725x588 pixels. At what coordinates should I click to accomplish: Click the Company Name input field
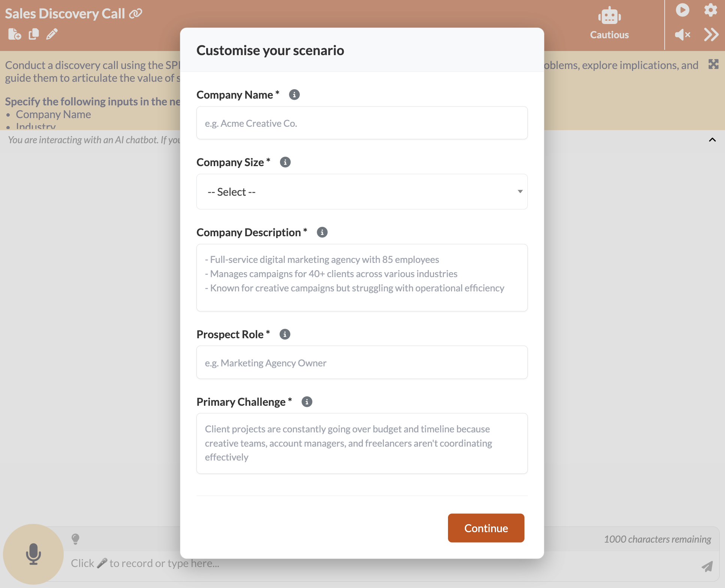362,123
